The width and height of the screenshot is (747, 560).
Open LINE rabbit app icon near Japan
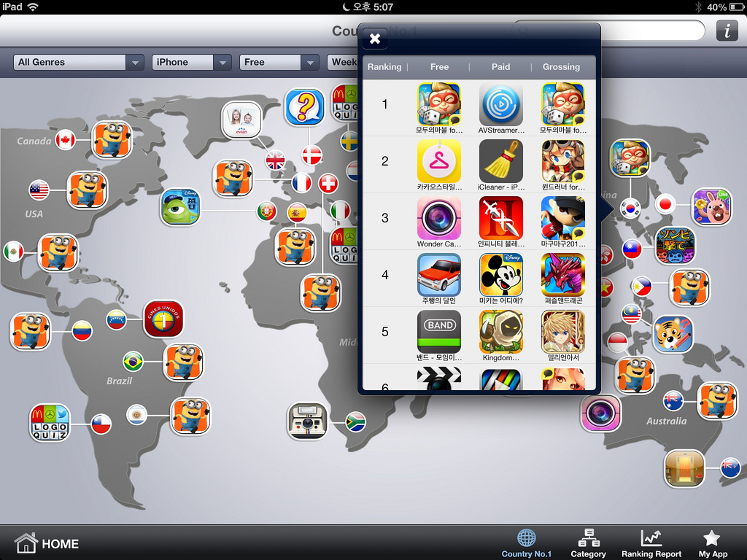[x=712, y=206]
